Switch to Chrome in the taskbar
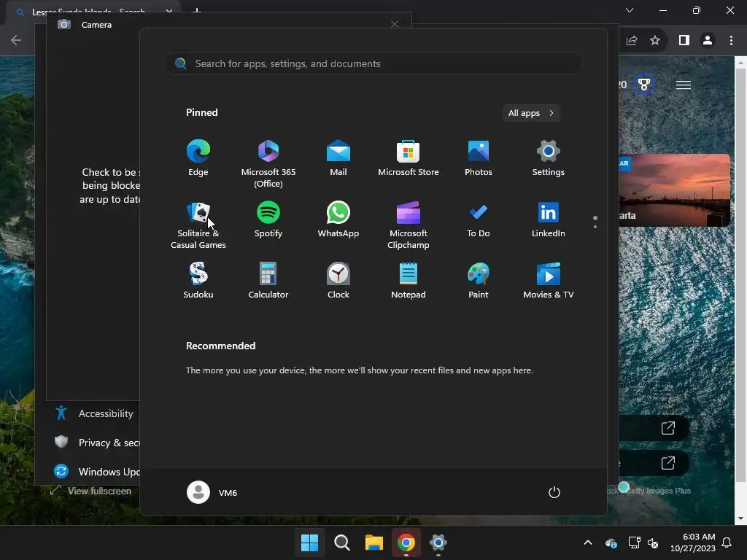This screenshot has width=747, height=560. pyautogui.click(x=406, y=542)
